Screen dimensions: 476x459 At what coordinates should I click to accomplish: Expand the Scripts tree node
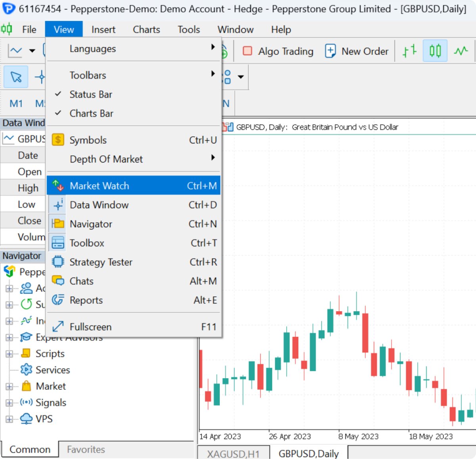[x=9, y=354]
